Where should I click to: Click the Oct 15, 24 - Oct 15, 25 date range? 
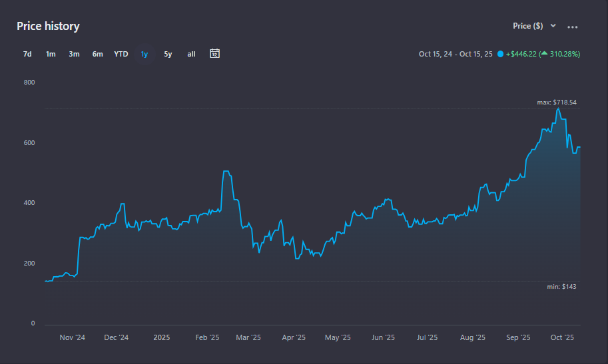[456, 54]
